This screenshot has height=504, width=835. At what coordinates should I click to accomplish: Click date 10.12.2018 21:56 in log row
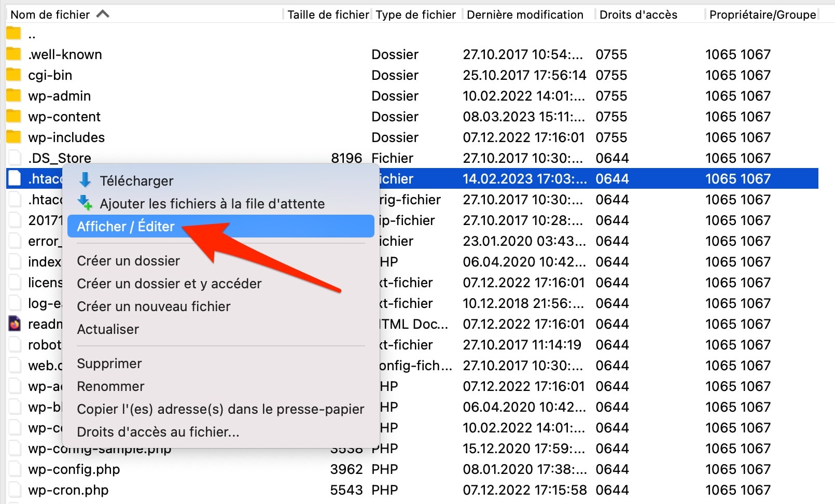523,303
